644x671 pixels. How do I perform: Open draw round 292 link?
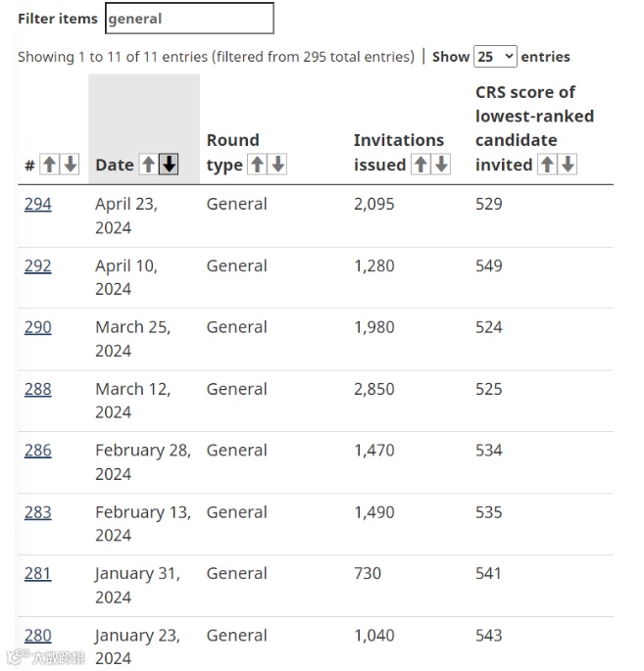(x=38, y=266)
